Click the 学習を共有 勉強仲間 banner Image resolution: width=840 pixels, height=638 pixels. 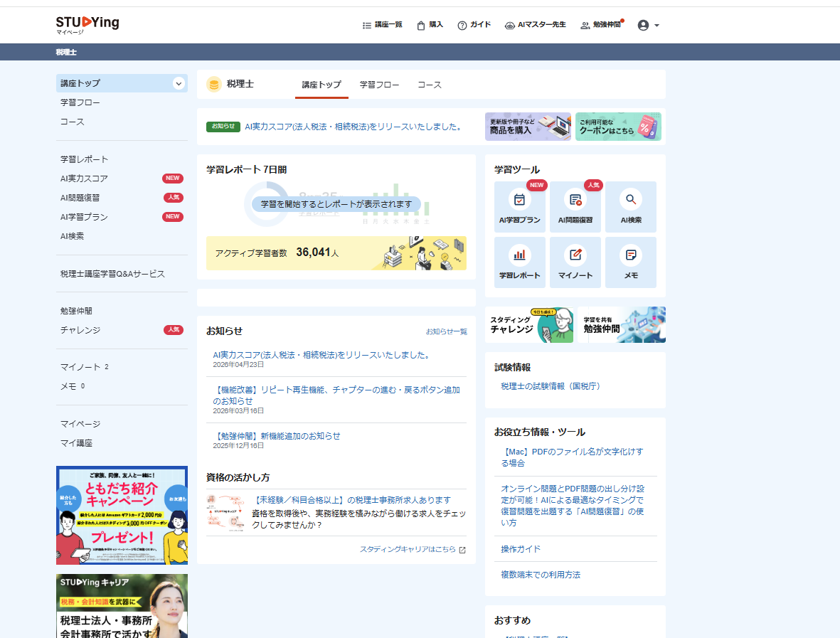(622, 324)
